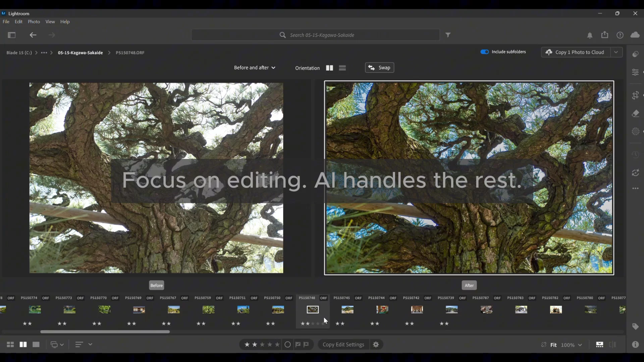Image resolution: width=644 pixels, height=362 pixels.
Task: Expand the breadcrumb ellipsis path
Action: click(x=44, y=53)
